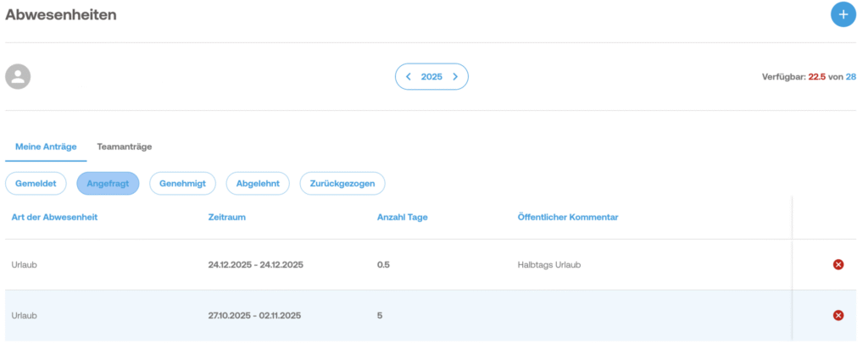Select the Meine Anträge tab

pos(46,147)
